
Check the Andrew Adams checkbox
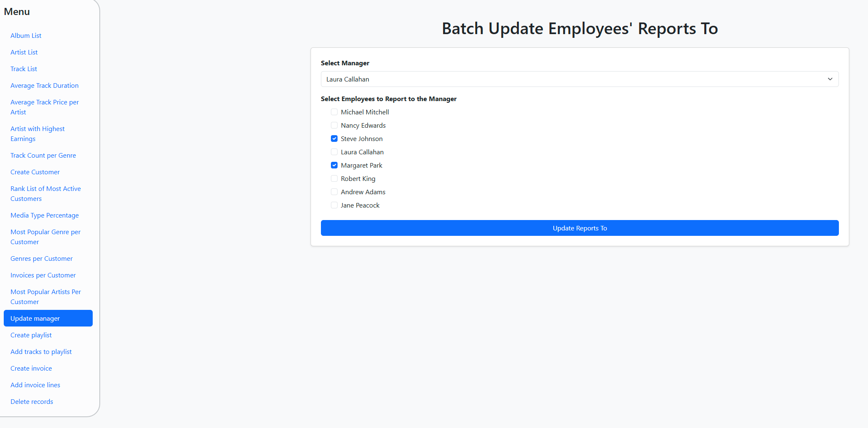[x=334, y=192]
